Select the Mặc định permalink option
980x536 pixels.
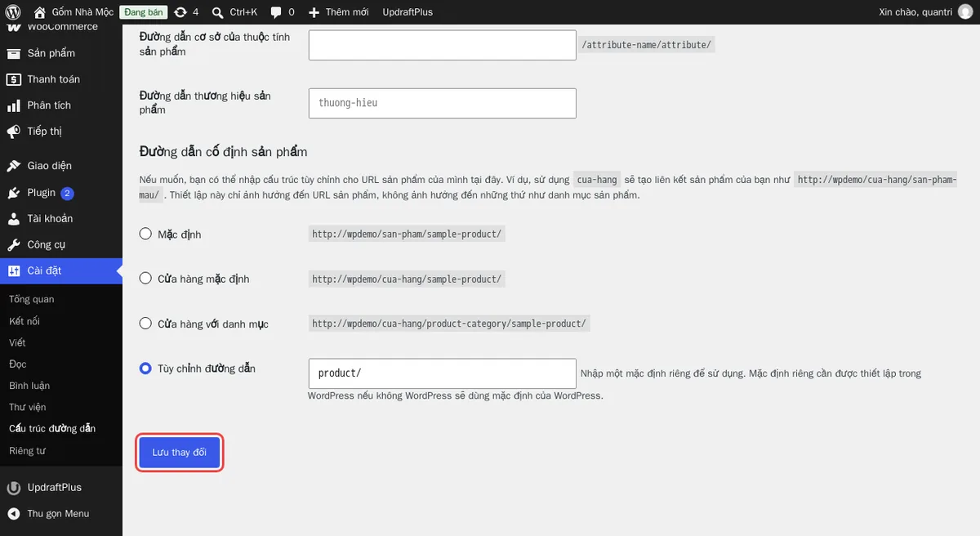coord(145,234)
